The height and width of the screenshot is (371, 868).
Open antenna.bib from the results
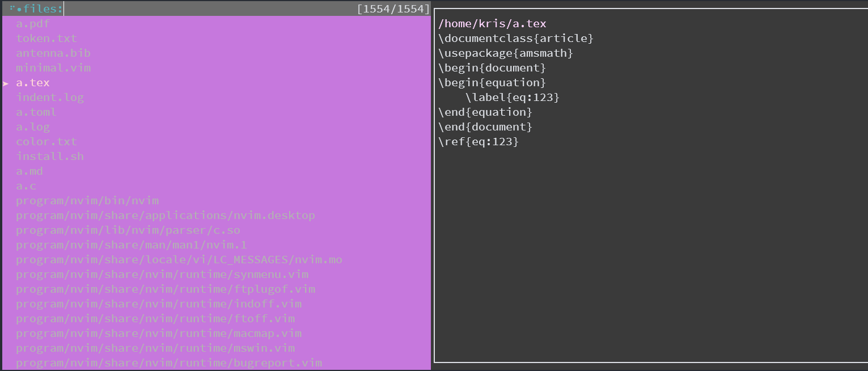53,53
